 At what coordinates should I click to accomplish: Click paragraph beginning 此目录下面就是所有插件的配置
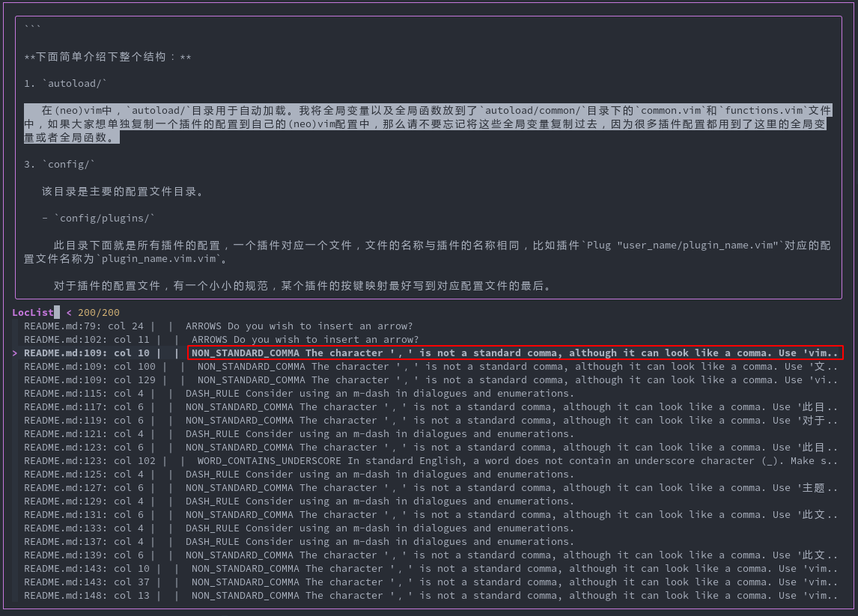[428, 251]
